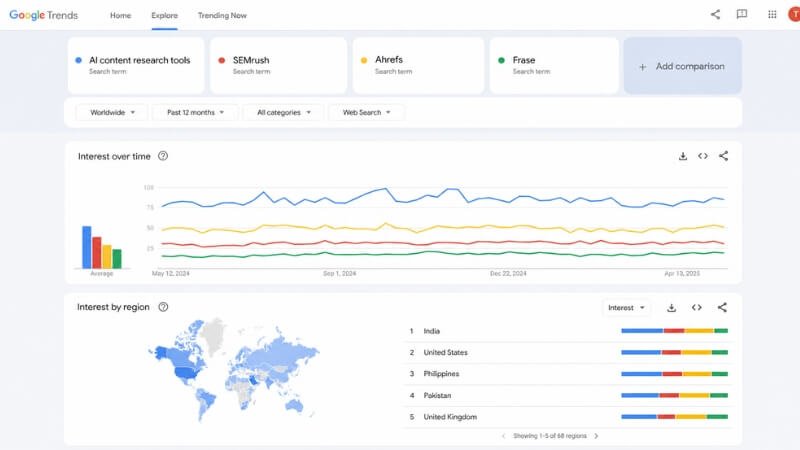Open the Worldwide region dropdown
This screenshot has width=800, height=450.
click(112, 112)
